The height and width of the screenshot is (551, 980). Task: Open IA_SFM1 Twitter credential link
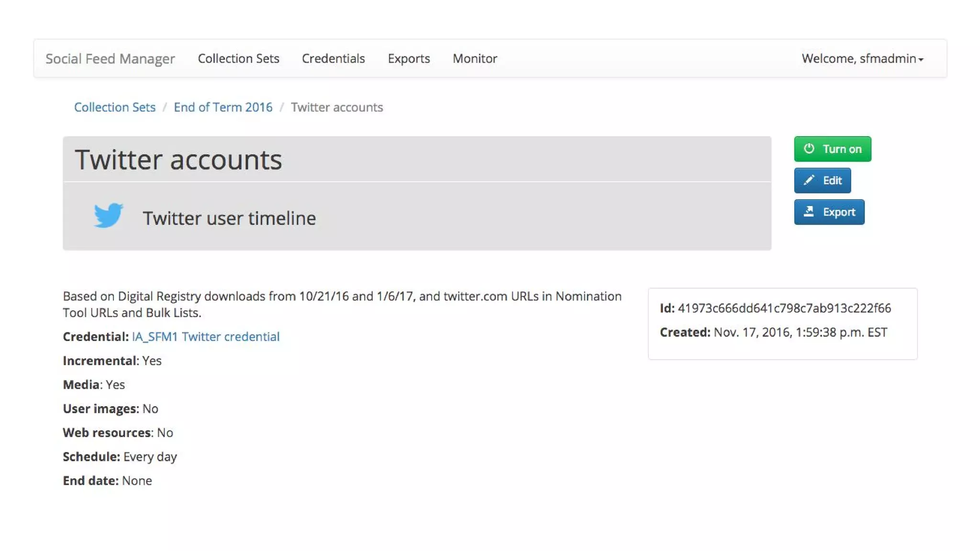tap(206, 337)
